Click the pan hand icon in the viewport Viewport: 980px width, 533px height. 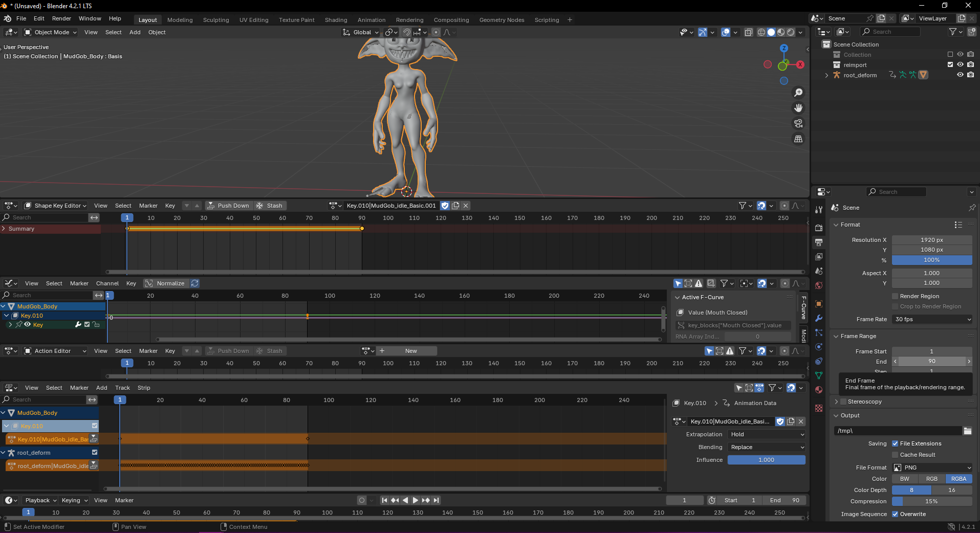pos(798,108)
